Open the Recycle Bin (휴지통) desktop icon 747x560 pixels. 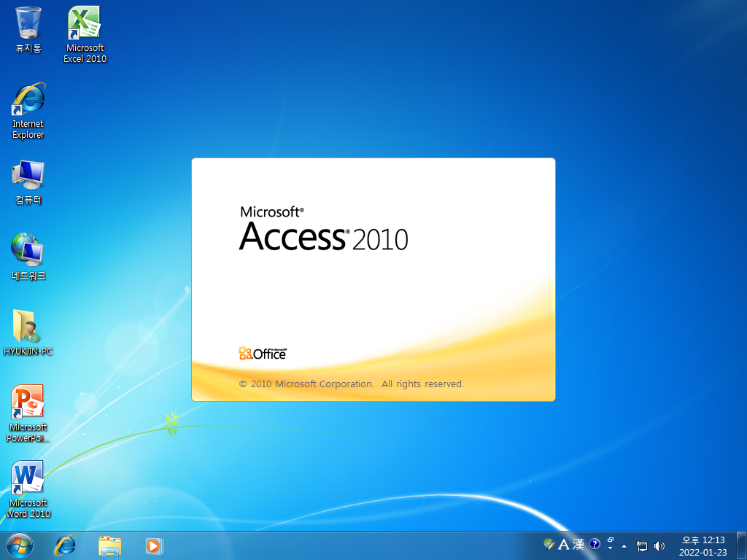tap(28, 29)
